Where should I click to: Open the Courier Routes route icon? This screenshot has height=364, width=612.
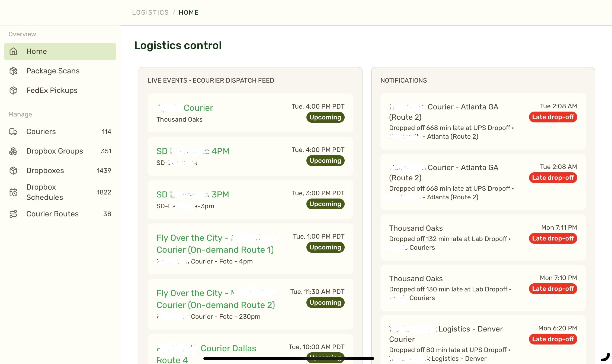13,214
